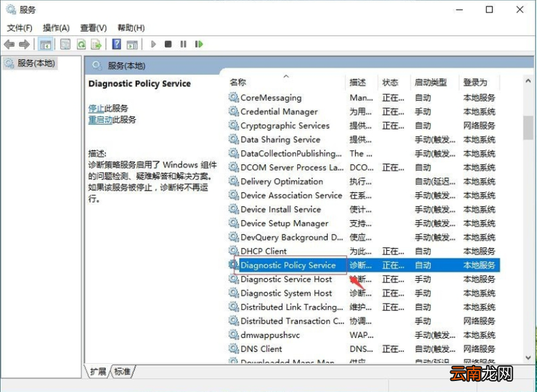Click the 停止 link to stop the service
This screenshot has height=392, width=537.
tap(96, 109)
